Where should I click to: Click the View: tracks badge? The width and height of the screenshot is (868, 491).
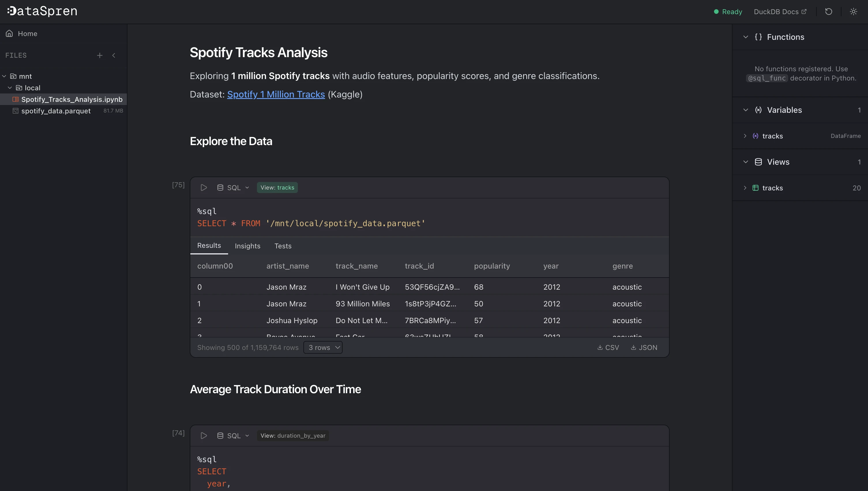pos(277,188)
